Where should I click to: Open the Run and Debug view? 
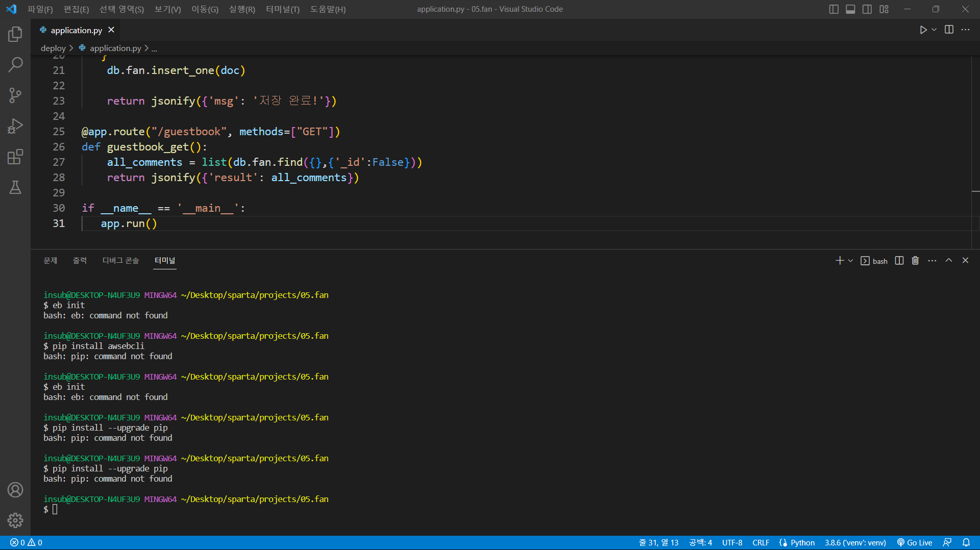click(15, 126)
